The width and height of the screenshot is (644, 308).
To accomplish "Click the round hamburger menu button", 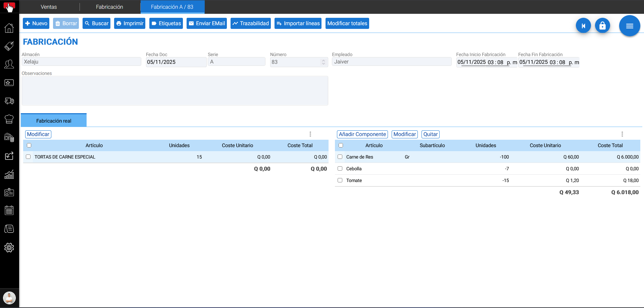I will click(629, 26).
